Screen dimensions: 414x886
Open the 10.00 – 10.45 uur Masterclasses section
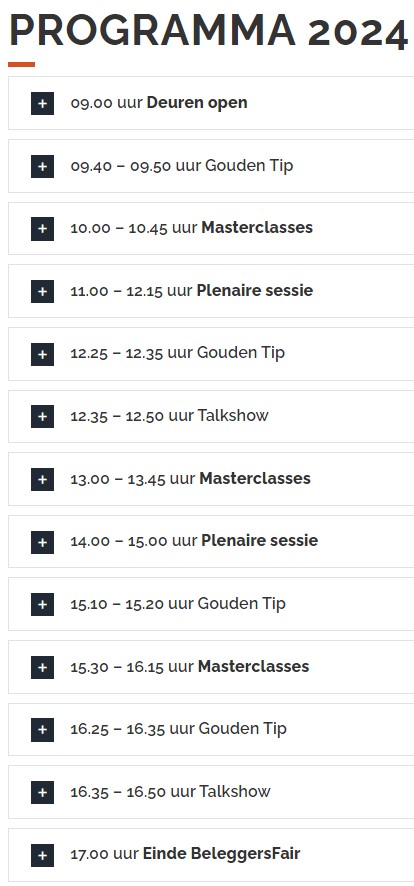211,228
